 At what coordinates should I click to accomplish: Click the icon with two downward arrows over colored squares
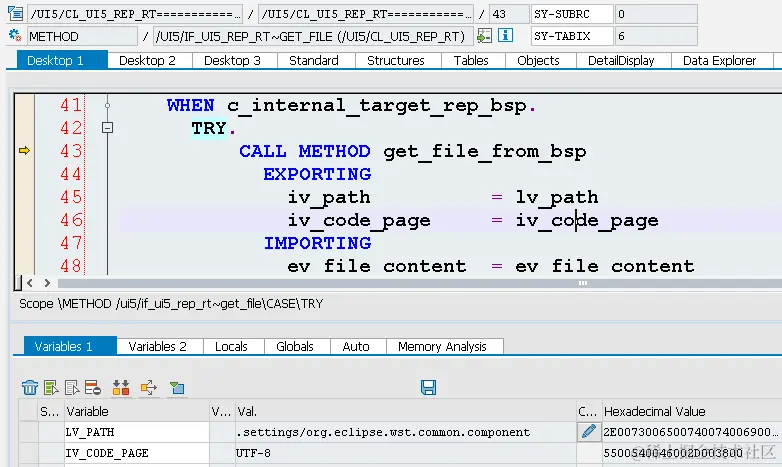pyautogui.click(x=121, y=387)
